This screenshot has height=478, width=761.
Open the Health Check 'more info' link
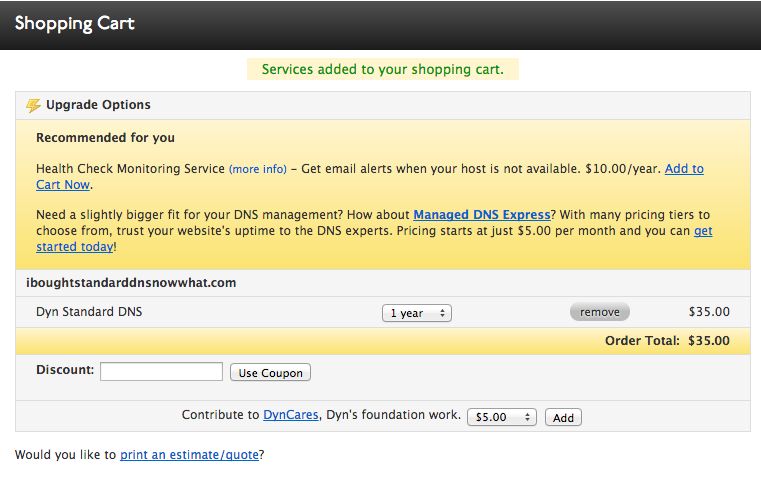click(x=258, y=169)
